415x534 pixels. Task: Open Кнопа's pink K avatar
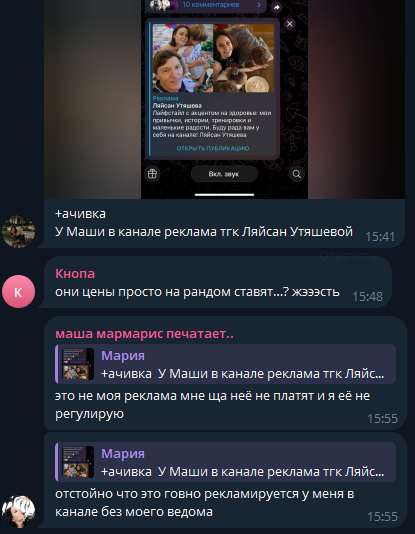tap(18, 292)
